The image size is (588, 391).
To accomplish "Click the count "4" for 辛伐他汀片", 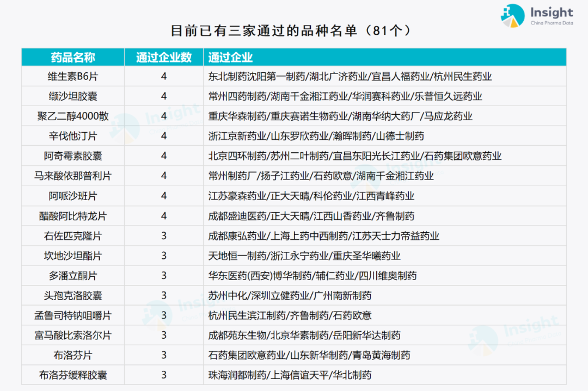I will click(164, 136).
